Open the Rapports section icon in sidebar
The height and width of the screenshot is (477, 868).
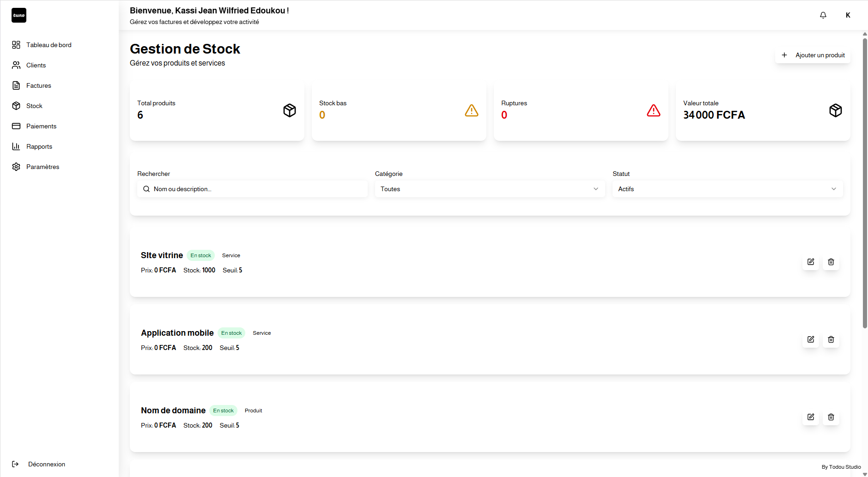pyautogui.click(x=16, y=146)
